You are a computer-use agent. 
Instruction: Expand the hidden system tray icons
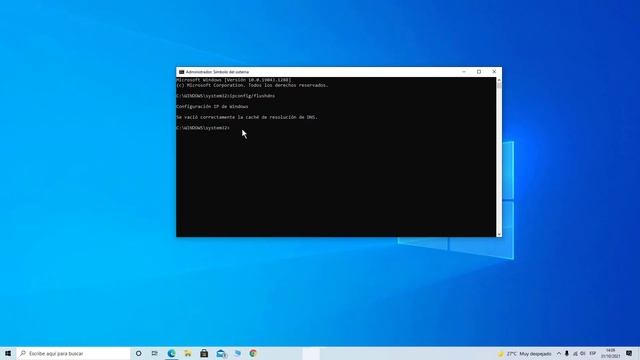coord(559,354)
